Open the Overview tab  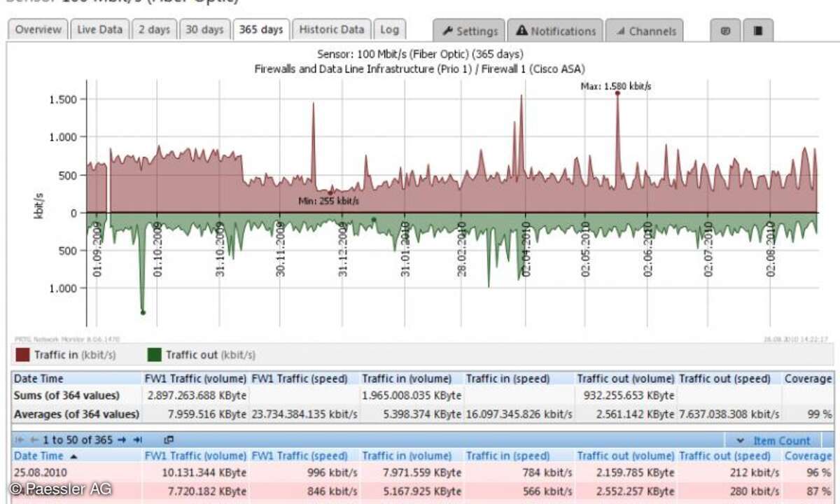tap(38, 30)
